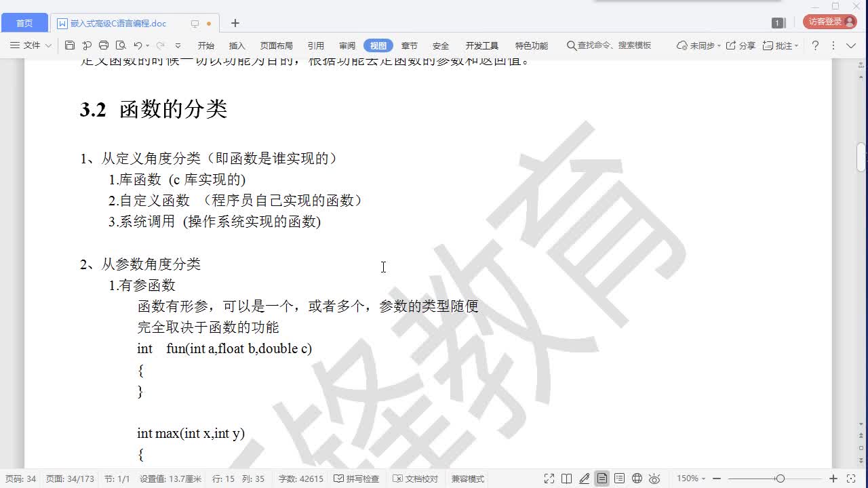The width and height of the screenshot is (868, 488).
Task: Select web layout globe icon
Action: pyautogui.click(x=637, y=479)
